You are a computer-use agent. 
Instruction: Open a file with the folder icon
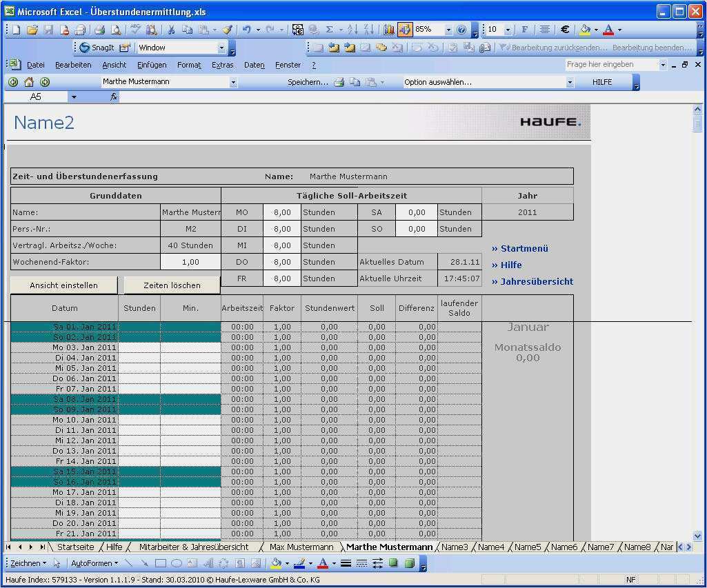click(32, 30)
